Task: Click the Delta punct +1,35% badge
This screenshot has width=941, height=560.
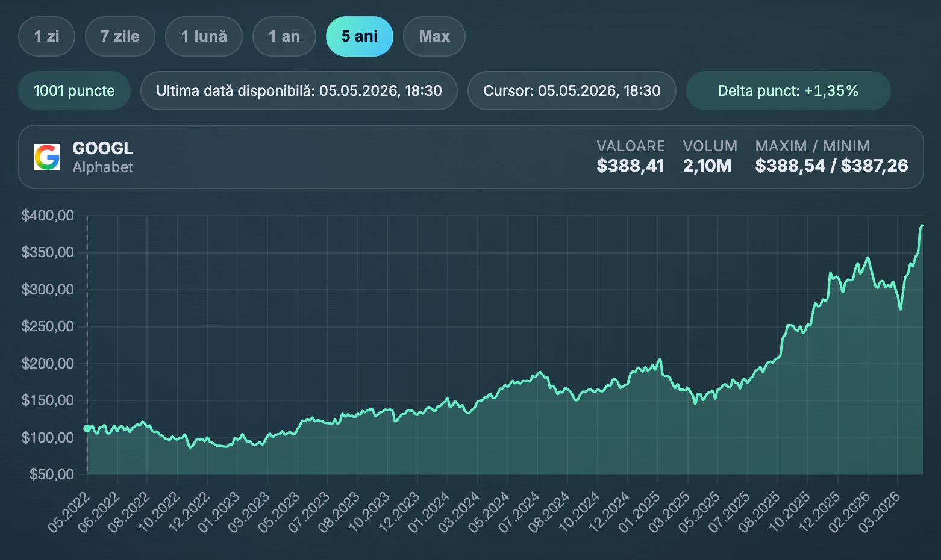Action: tap(788, 91)
